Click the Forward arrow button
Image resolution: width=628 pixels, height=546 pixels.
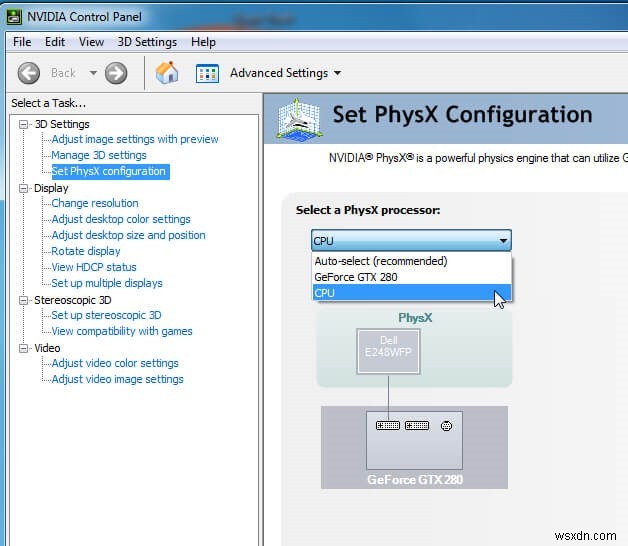point(116,73)
